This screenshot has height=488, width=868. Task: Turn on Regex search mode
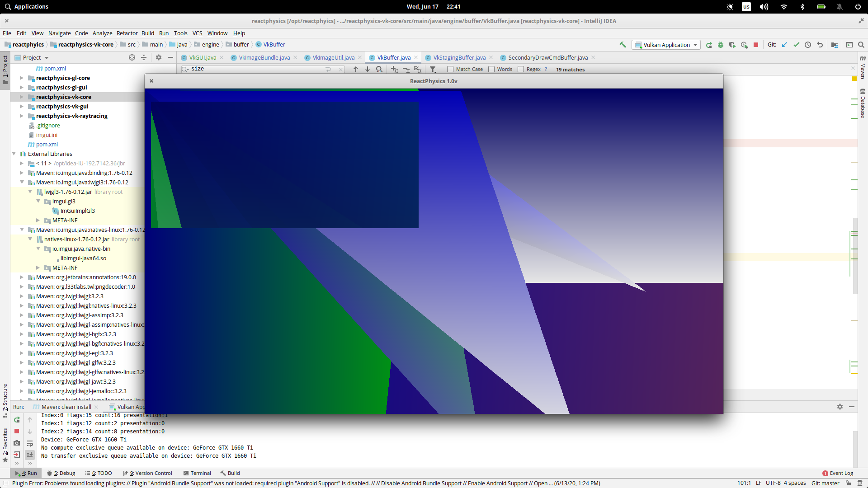(x=522, y=69)
